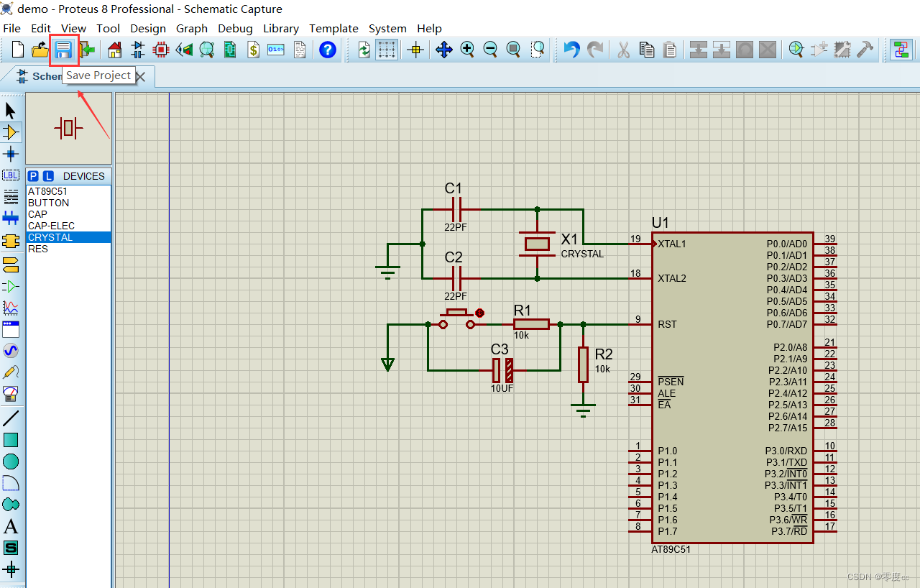Paste from clipboard icon

pyautogui.click(x=670, y=50)
